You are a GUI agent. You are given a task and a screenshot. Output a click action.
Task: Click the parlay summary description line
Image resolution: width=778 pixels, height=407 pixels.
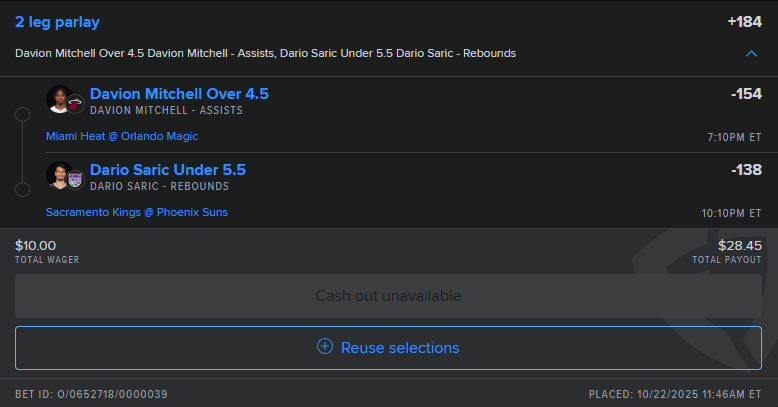[x=265, y=53]
